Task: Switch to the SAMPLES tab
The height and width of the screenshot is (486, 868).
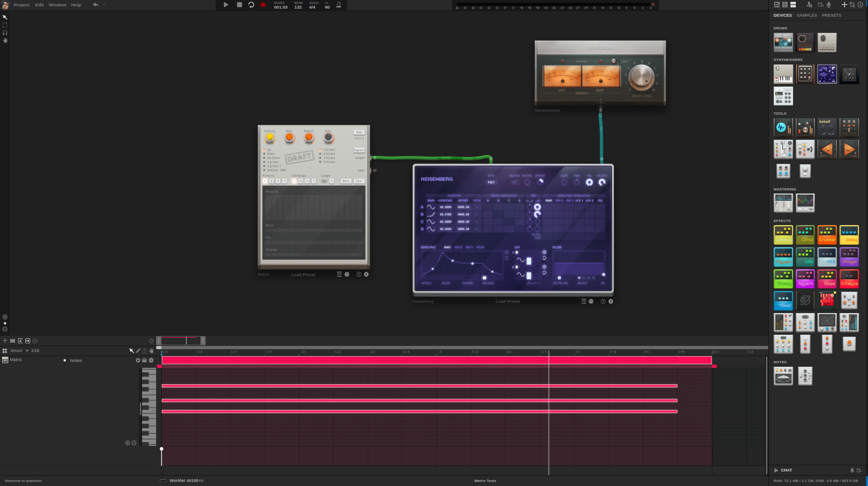Action: coord(807,15)
